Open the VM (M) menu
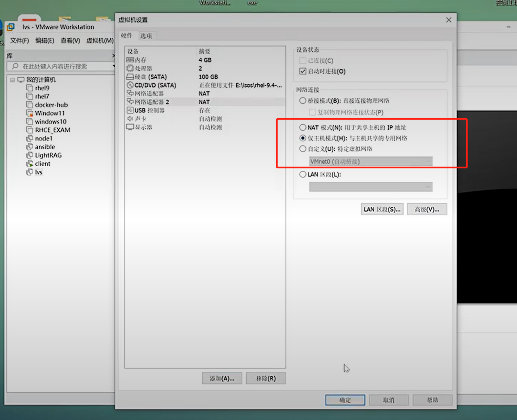This screenshot has width=517, height=420. (100, 41)
